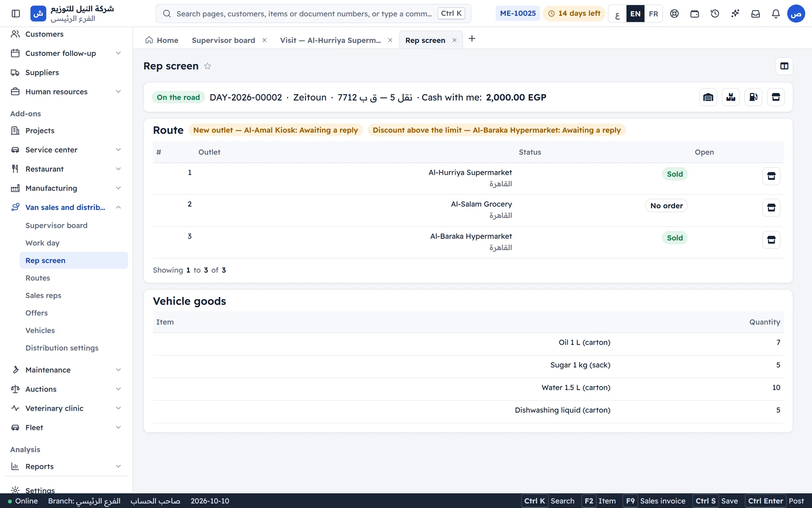Image resolution: width=812 pixels, height=508 pixels.
Task: Open the support lifebuoy icon
Action: [674, 14]
